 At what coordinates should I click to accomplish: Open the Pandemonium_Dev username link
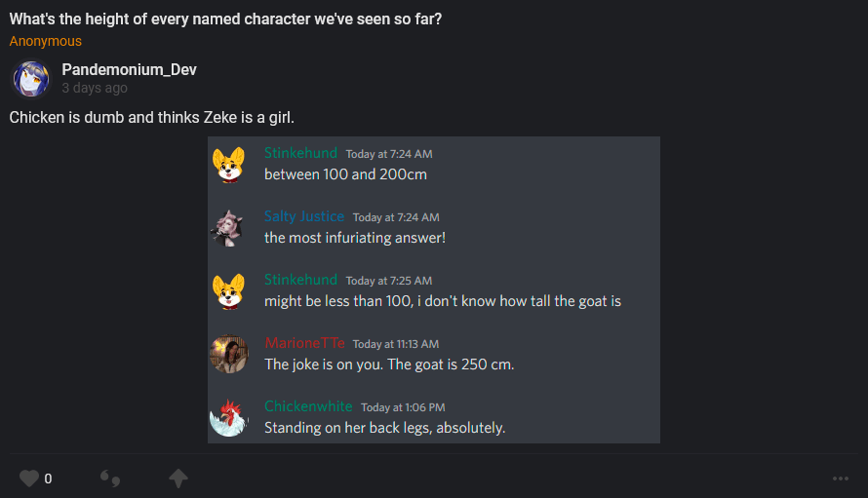pyautogui.click(x=129, y=69)
